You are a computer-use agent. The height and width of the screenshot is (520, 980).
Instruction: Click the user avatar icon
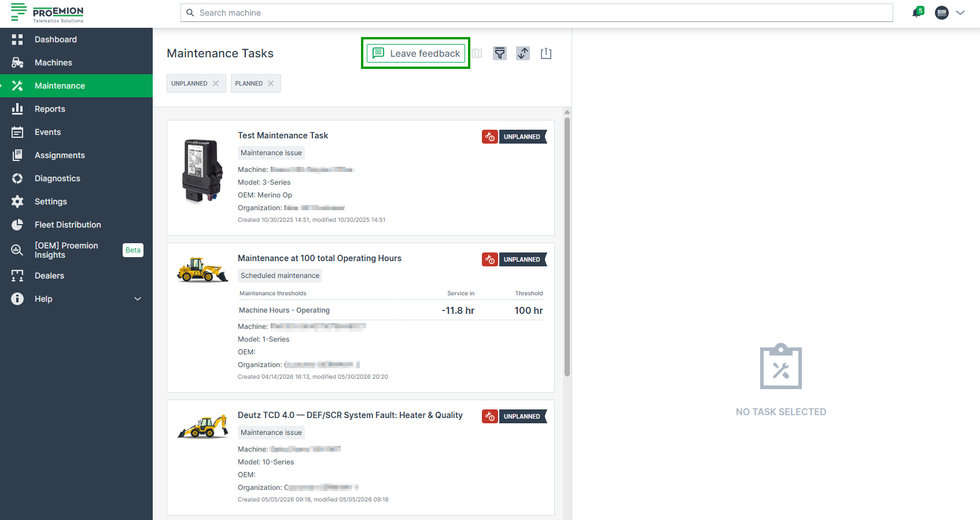click(x=942, y=13)
